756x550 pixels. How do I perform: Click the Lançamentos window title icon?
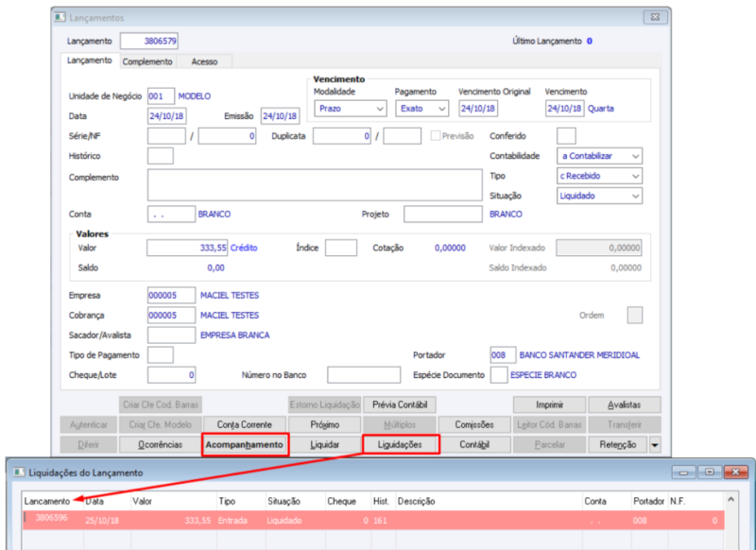[60, 18]
